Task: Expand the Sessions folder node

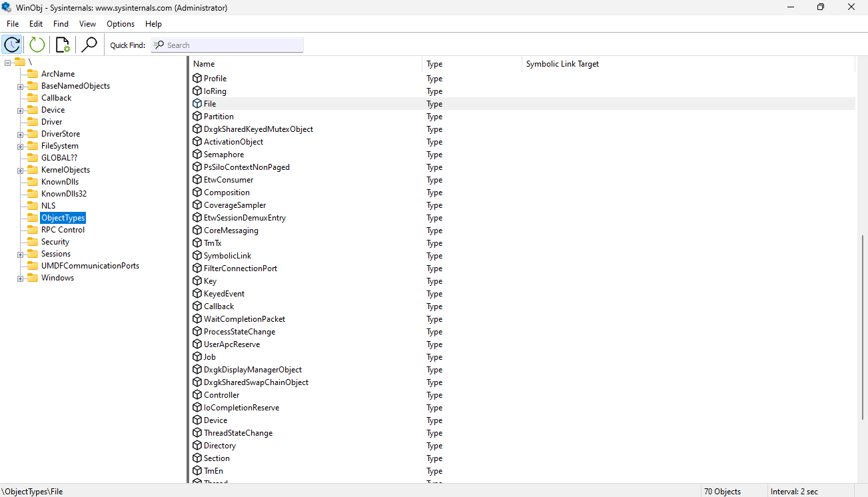Action: [21, 254]
